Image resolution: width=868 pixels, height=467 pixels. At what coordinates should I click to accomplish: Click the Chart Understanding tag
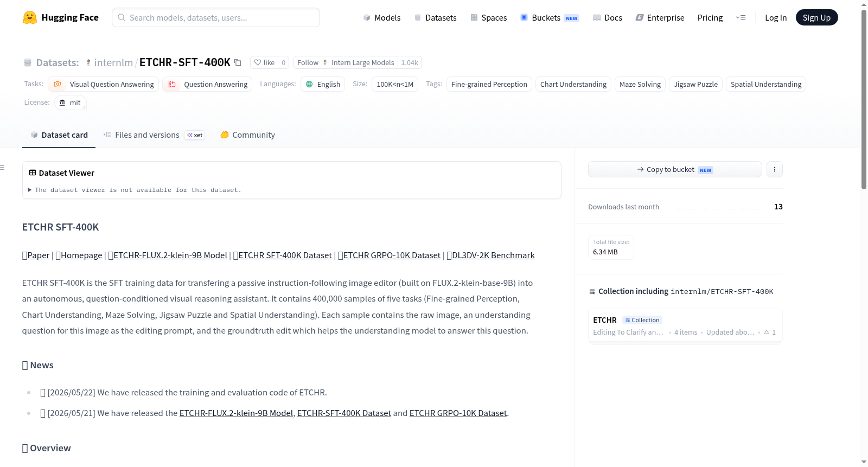[x=573, y=84]
